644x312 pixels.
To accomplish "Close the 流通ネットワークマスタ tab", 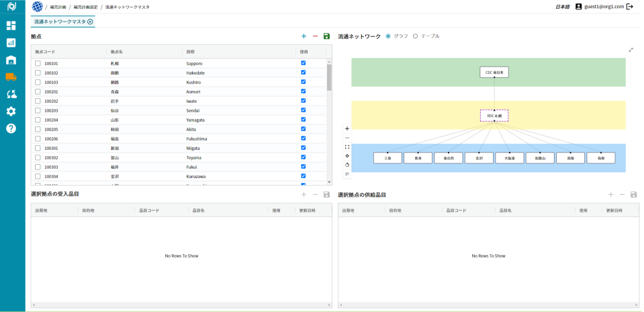I will pos(90,22).
